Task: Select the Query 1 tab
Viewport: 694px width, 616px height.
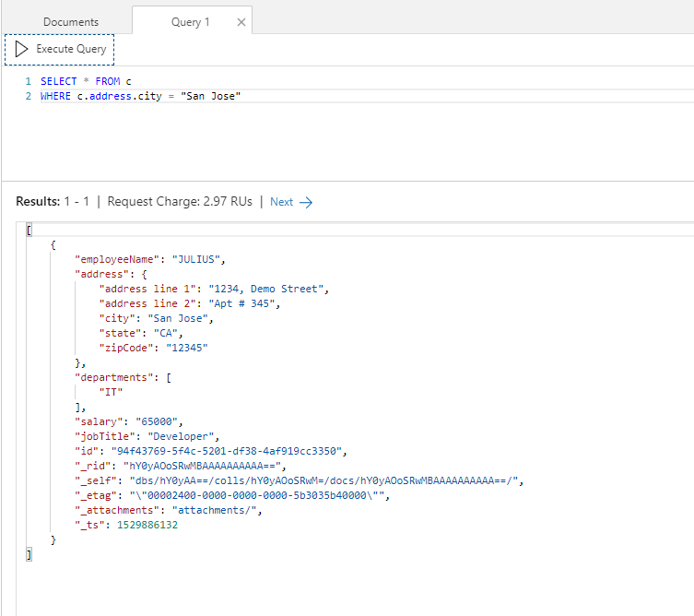Action: click(x=191, y=22)
